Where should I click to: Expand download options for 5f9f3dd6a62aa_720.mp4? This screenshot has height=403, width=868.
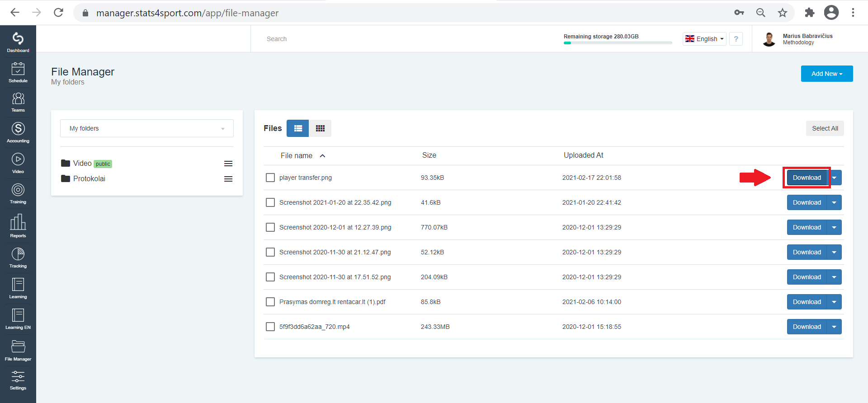click(x=835, y=327)
